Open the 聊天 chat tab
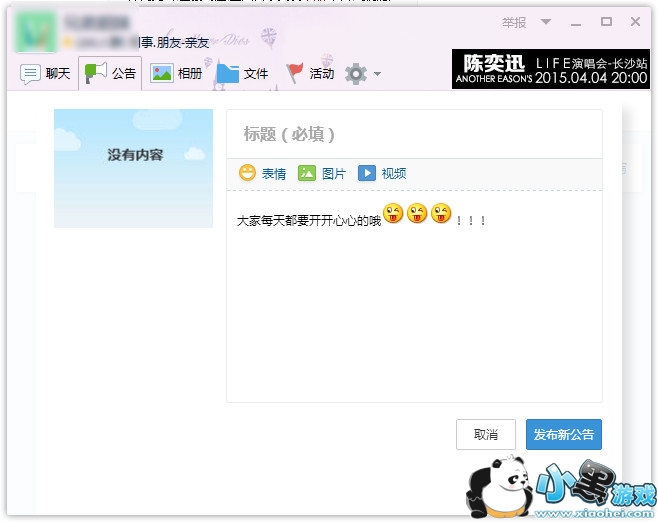Viewport: 658px width, 522px height. tap(45, 74)
